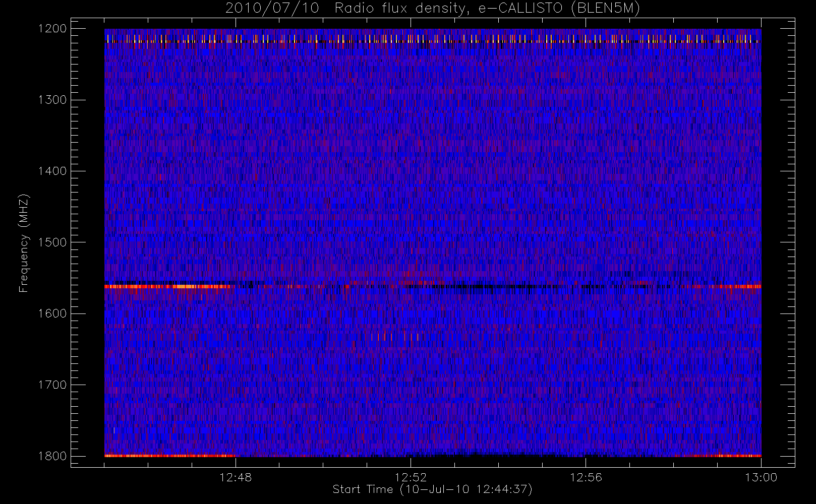Click the 1200 frequency tick label
The width and height of the screenshot is (816, 504).
[x=52, y=29]
